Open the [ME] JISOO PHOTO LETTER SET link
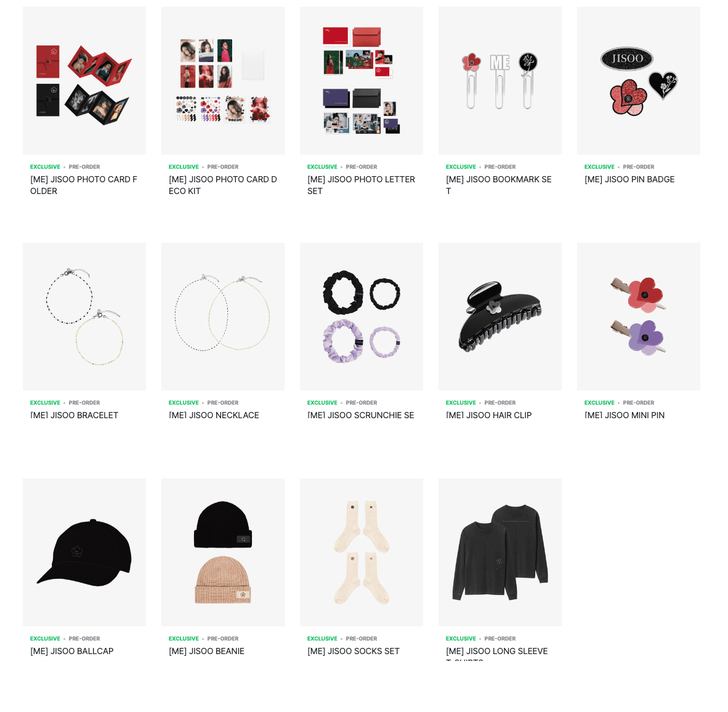This screenshot has height=712, width=728. (x=361, y=185)
